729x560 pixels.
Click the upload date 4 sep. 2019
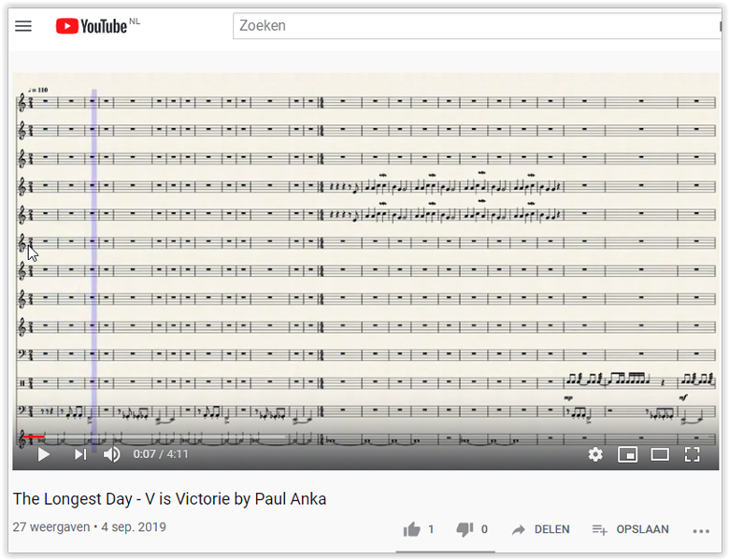[134, 527]
